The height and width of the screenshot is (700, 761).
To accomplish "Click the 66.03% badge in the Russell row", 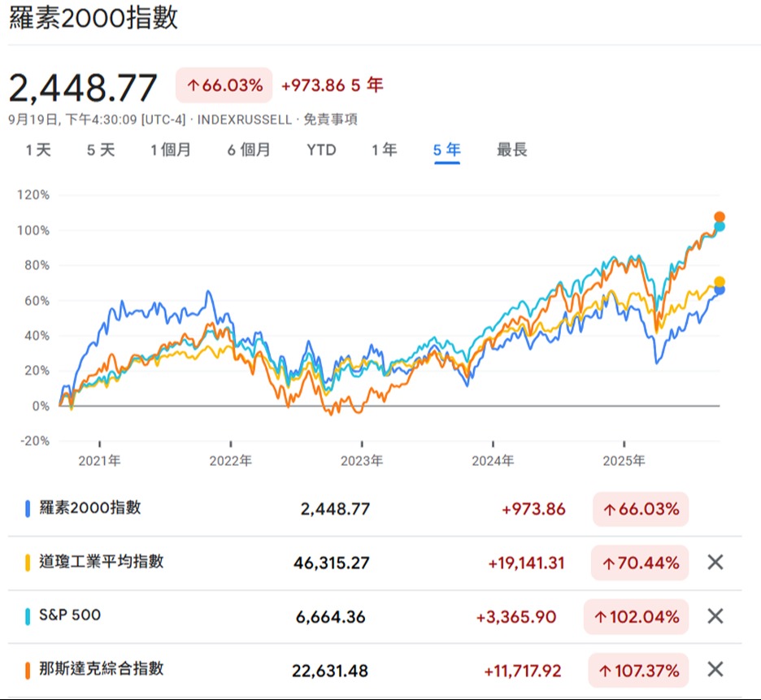I will [x=641, y=509].
